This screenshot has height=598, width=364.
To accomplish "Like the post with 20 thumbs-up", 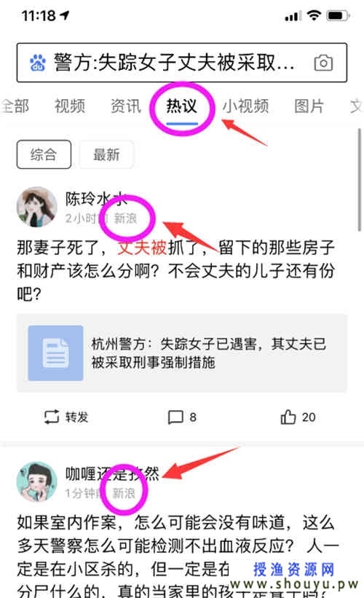I will pyautogui.click(x=288, y=417).
